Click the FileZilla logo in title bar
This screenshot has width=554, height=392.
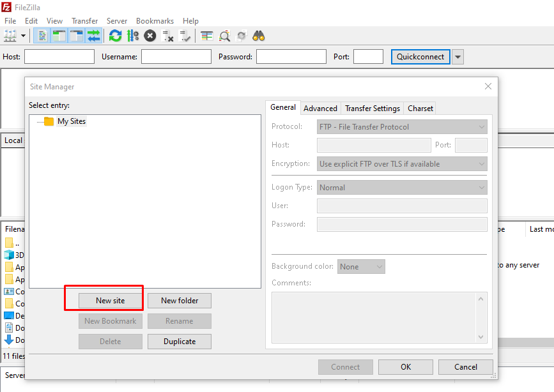click(x=7, y=7)
